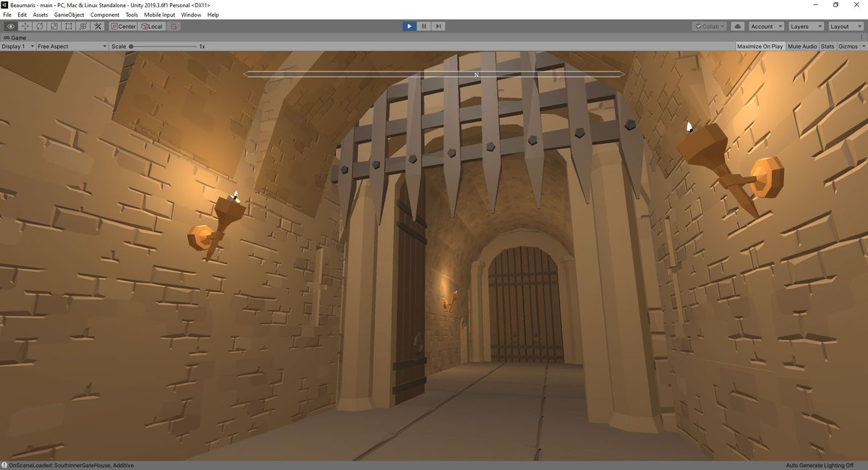Viewport: 868px width, 470px height.
Task: Open the Edit menu
Action: (x=22, y=14)
